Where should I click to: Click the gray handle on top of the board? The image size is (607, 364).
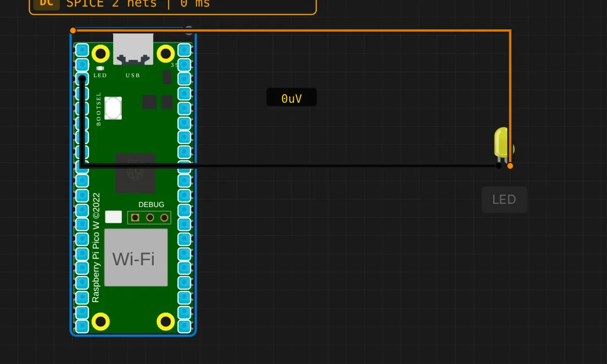click(x=189, y=30)
